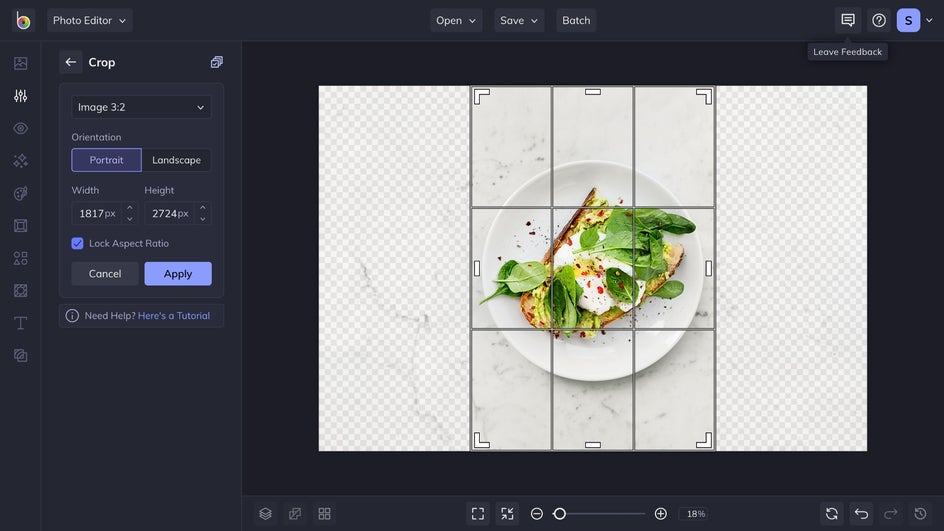Click the bottom-middle crop edge handle
This screenshot has width=944, height=531.
tap(593, 445)
